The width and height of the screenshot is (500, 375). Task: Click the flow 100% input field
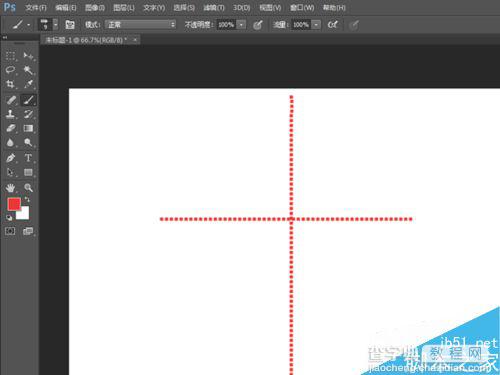tap(301, 25)
